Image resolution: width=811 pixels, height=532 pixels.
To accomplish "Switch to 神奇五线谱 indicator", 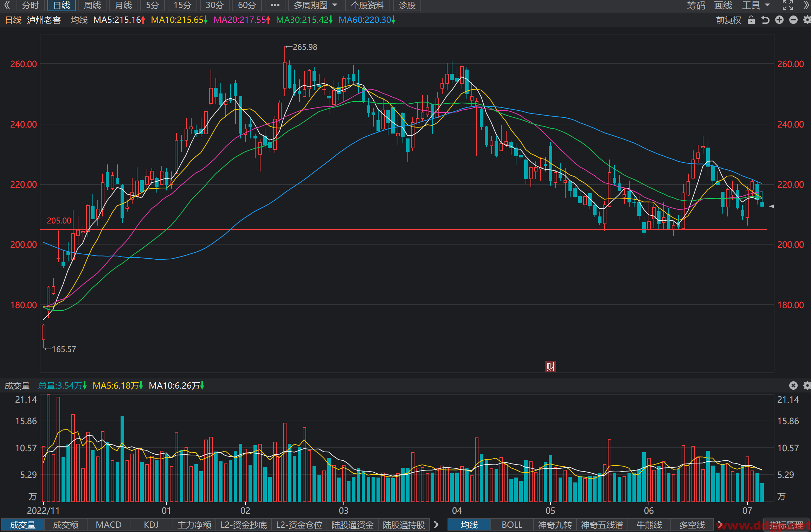I will click(x=602, y=525).
